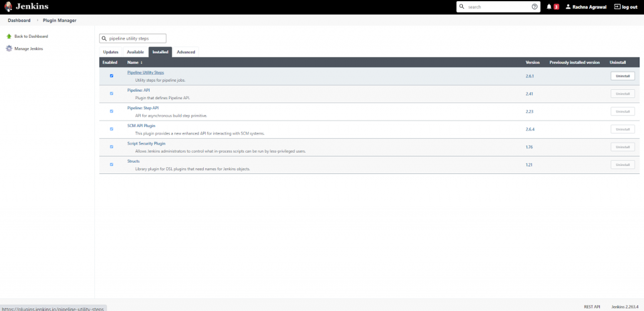The width and height of the screenshot is (644, 311).
Task: Click Uninstall for Structs plugin
Action: click(x=623, y=165)
